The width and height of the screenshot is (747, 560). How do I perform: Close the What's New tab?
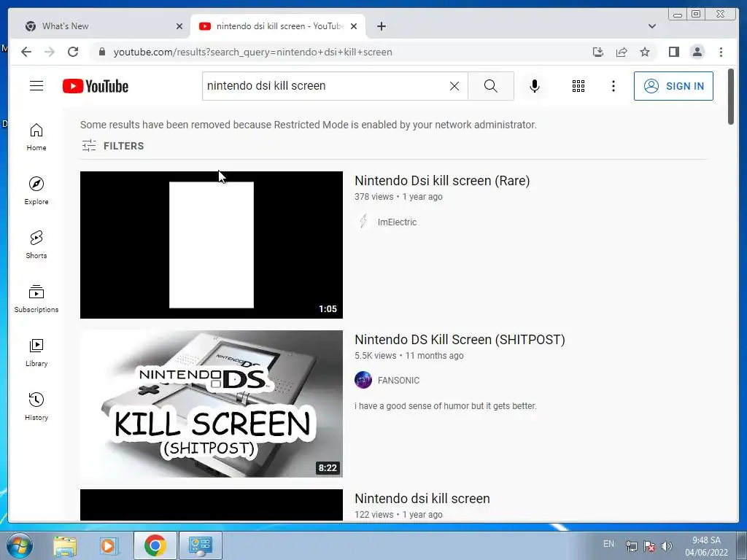point(179,26)
